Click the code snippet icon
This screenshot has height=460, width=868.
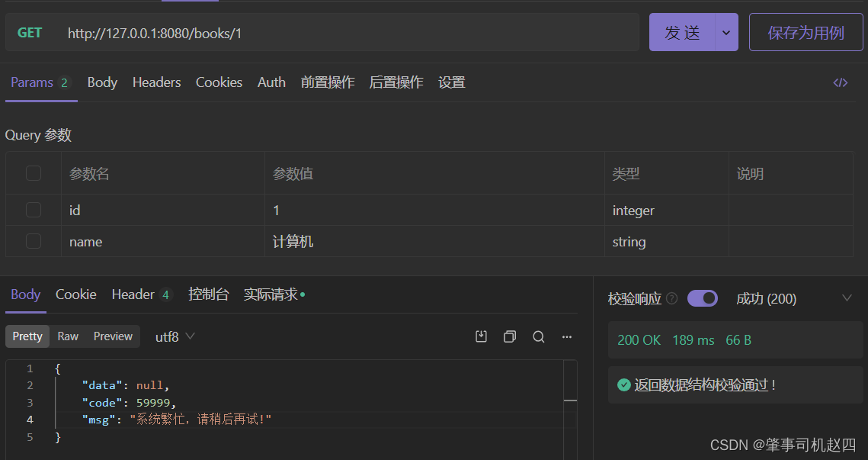click(x=840, y=83)
